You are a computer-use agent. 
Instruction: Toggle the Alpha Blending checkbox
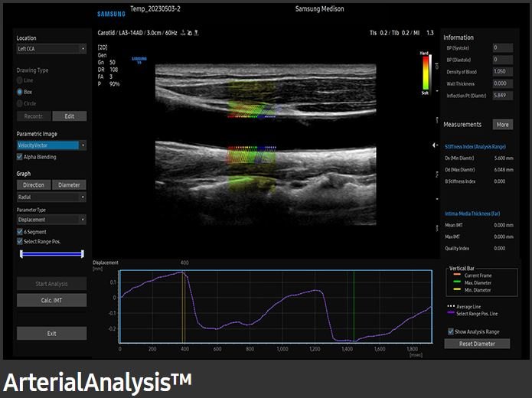coord(20,157)
